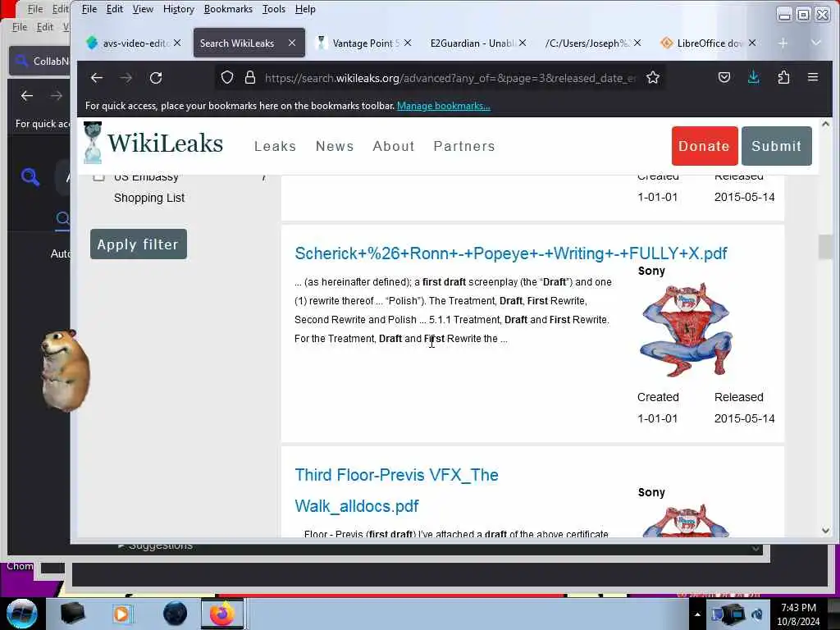Close the E2Guardian tab
Image resolution: width=840 pixels, height=630 pixels.
pos(523,43)
